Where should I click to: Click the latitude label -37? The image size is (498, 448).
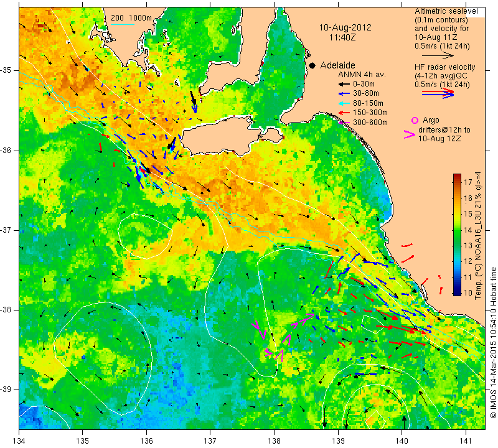point(6,230)
